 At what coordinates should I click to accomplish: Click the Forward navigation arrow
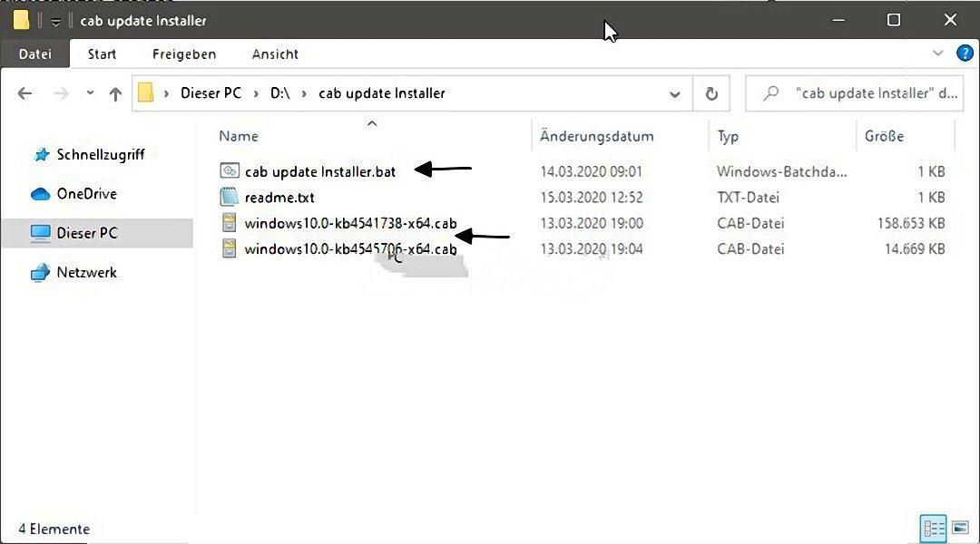point(62,93)
